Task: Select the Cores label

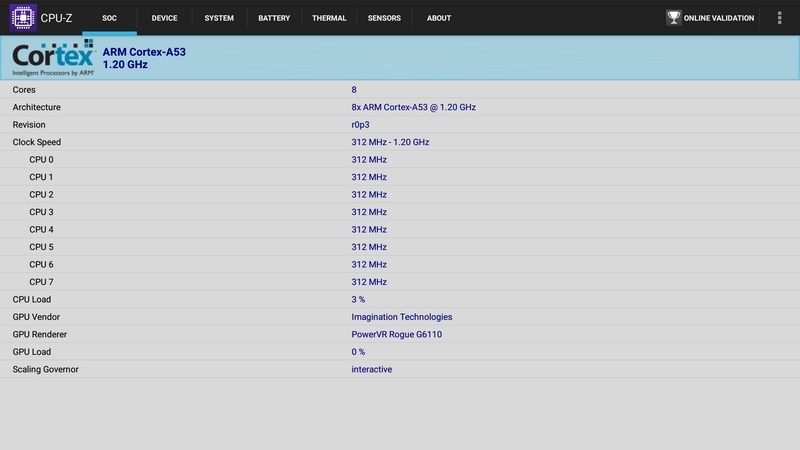Action: (24, 90)
